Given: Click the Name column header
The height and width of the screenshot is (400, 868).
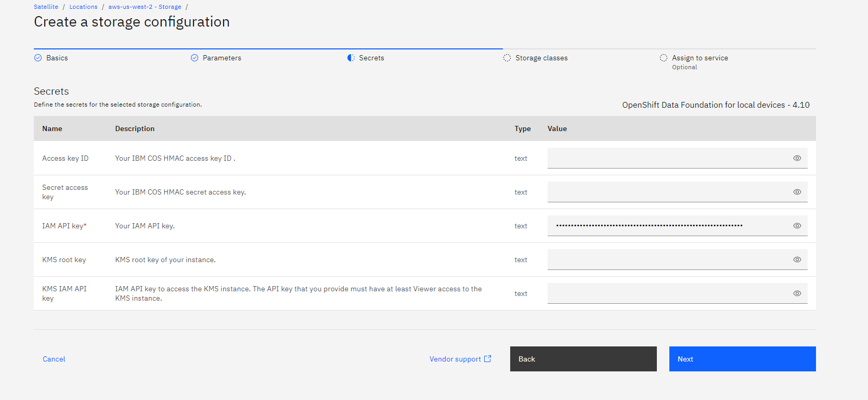Looking at the screenshot, I should pos(52,128).
